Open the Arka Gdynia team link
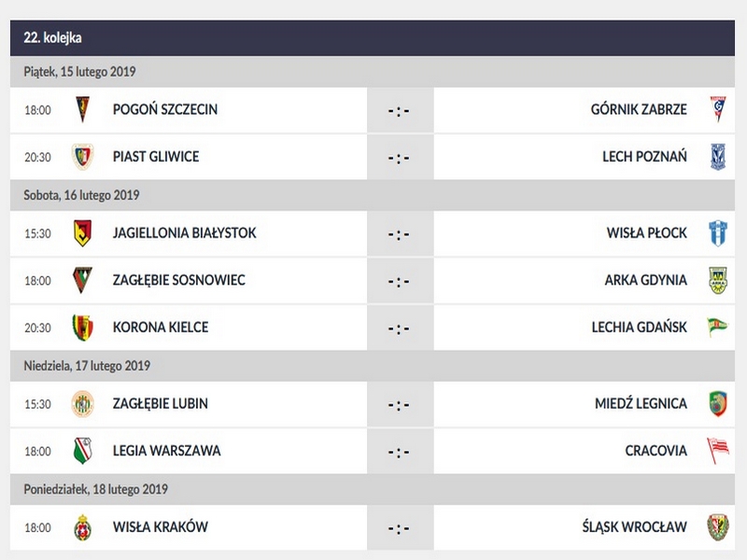Viewport: 747px width, 560px height. click(645, 280)
